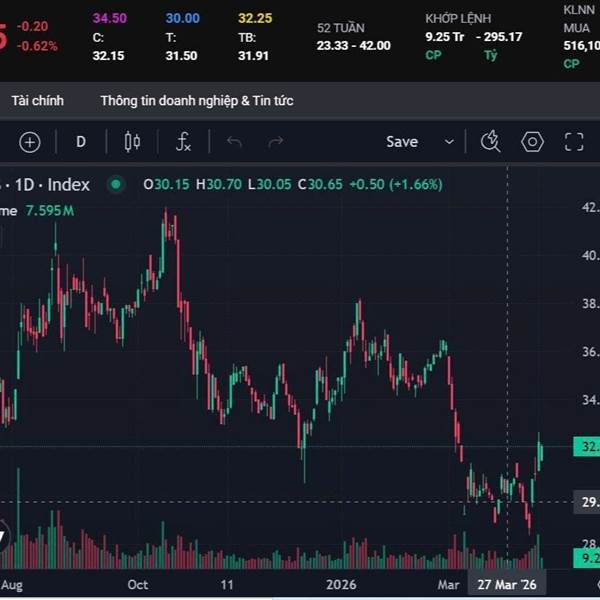This screenshot has height=600, width=600.
Task: Open the quick search icon
Action: point(490,142)
